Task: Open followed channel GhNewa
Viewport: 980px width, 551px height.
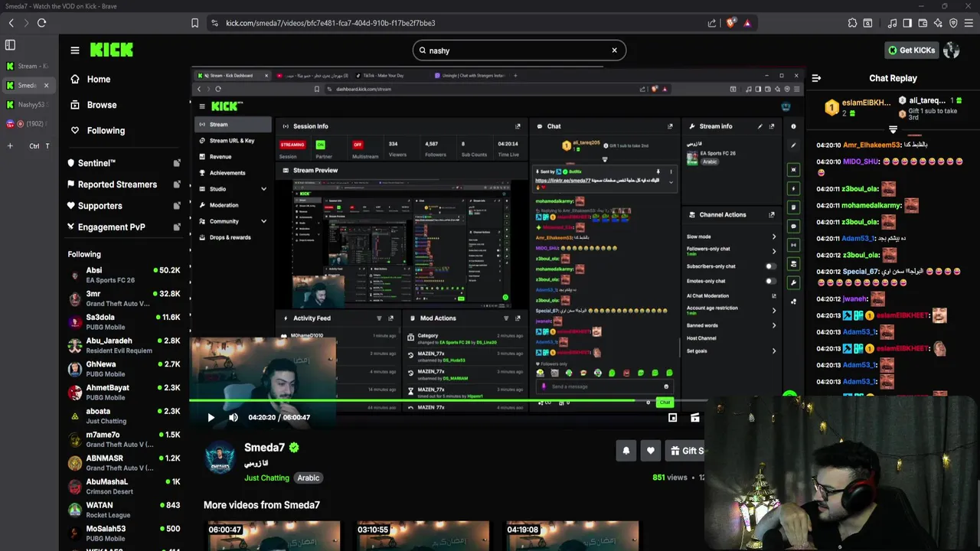Action: (125, 369)
